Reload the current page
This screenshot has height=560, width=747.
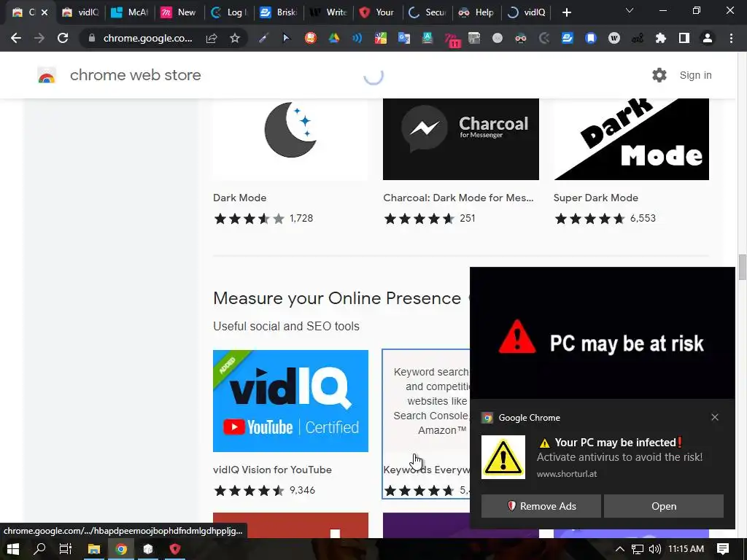(x=63, y=38)
